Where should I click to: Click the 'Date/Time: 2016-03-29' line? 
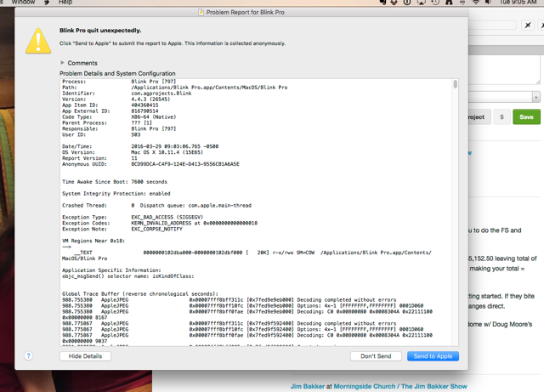[x=140, y=146]
